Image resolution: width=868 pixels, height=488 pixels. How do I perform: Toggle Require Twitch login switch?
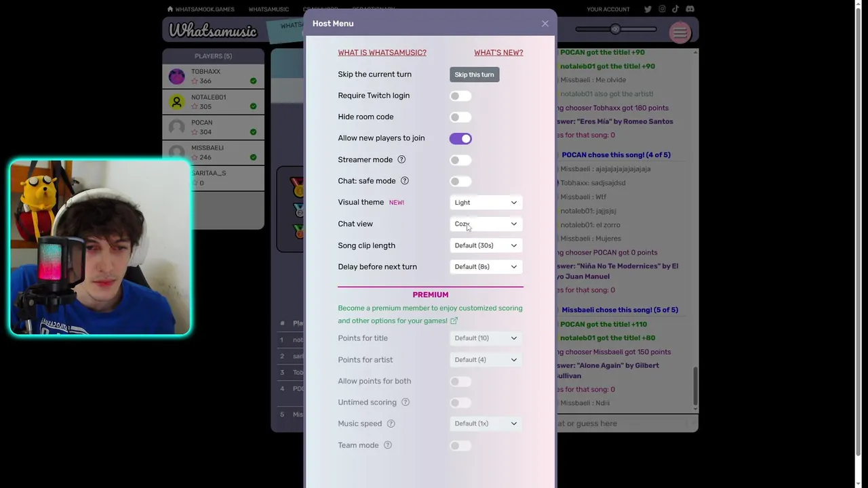click(460, 96)
